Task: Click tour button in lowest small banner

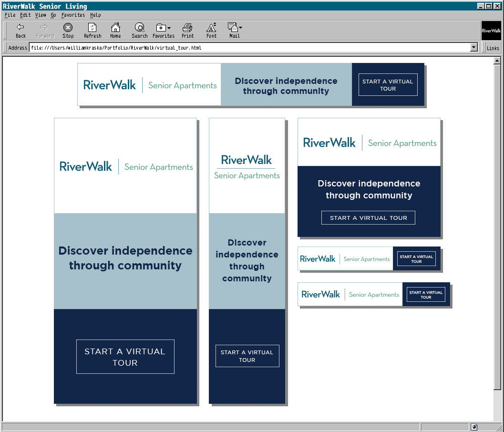Action: tap(426, 294)
